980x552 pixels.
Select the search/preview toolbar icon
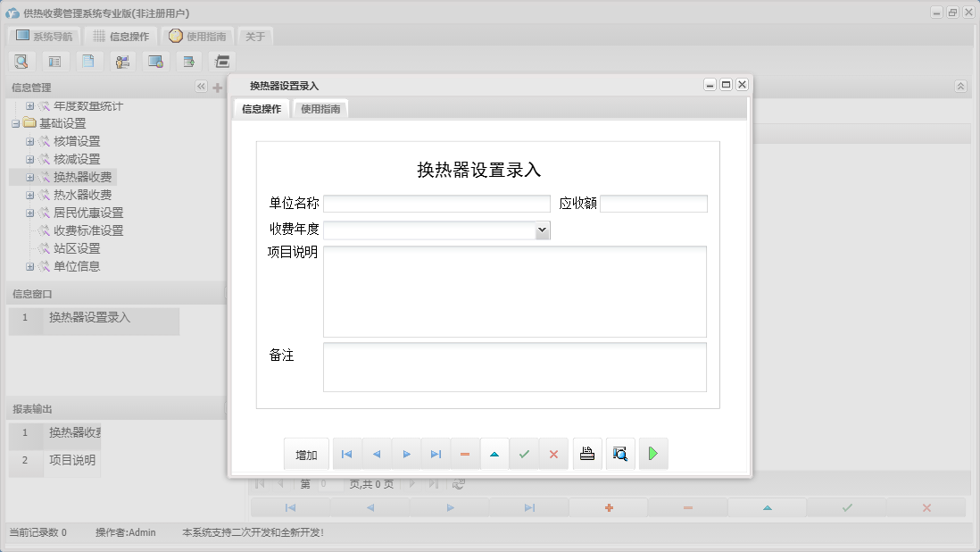pyautogui.click(x=21, y=61)
